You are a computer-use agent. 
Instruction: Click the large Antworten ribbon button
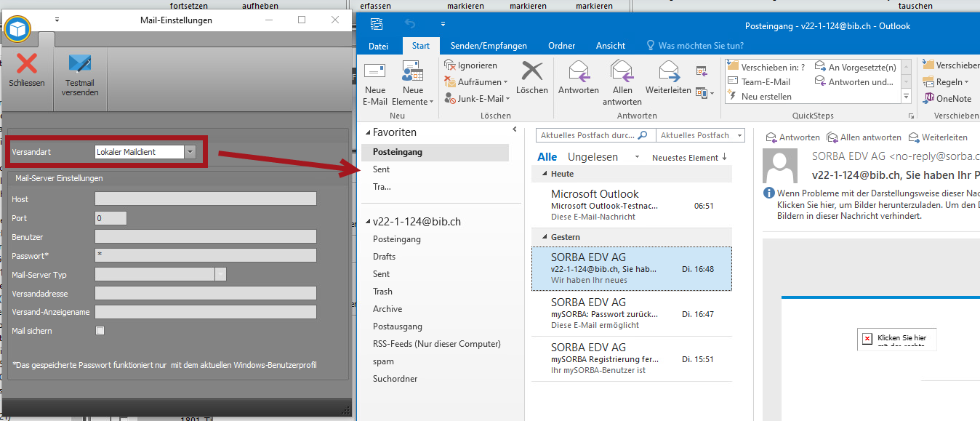click(x=579, y=77)
